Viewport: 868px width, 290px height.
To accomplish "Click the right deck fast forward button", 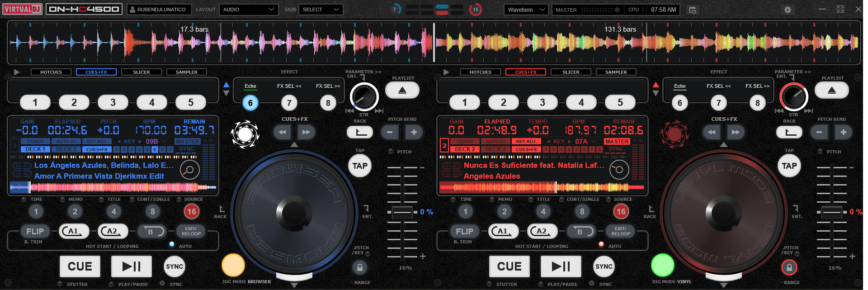I will point(736,132).
